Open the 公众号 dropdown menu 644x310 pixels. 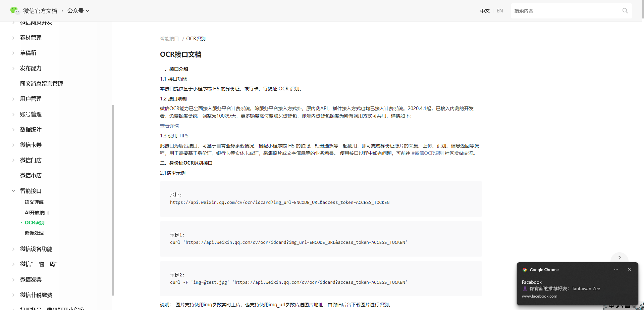78,10
